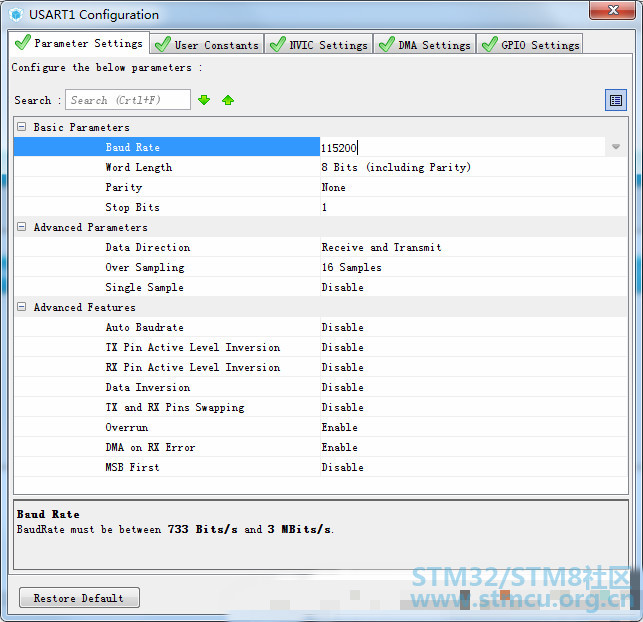The height and width of the screenshot is (622, 643).
Task: Open the GPIO Settings tab
Action: (530, 44)
